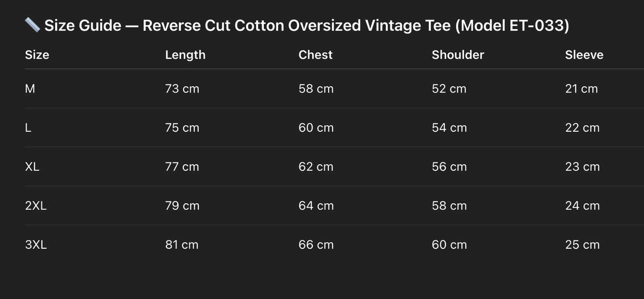Image resolution: width=644 pixels, height=299 pixels.
Task: Select the 2XL size row label
Action: (x=36, y=206)
